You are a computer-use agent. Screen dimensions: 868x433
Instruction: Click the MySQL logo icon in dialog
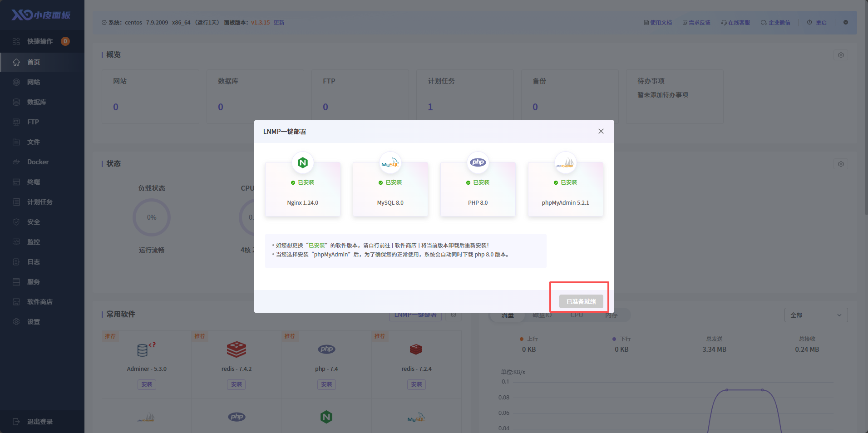click(390, 162)
